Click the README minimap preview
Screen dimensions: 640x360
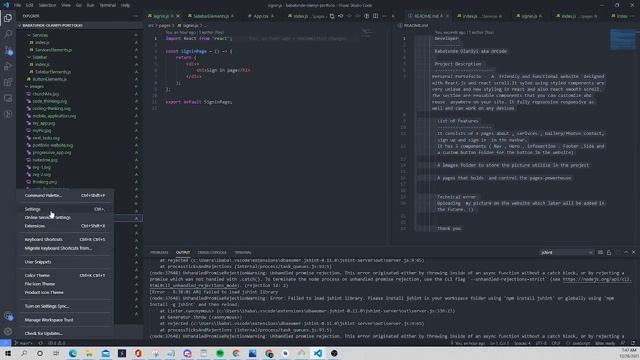point(623,39)
